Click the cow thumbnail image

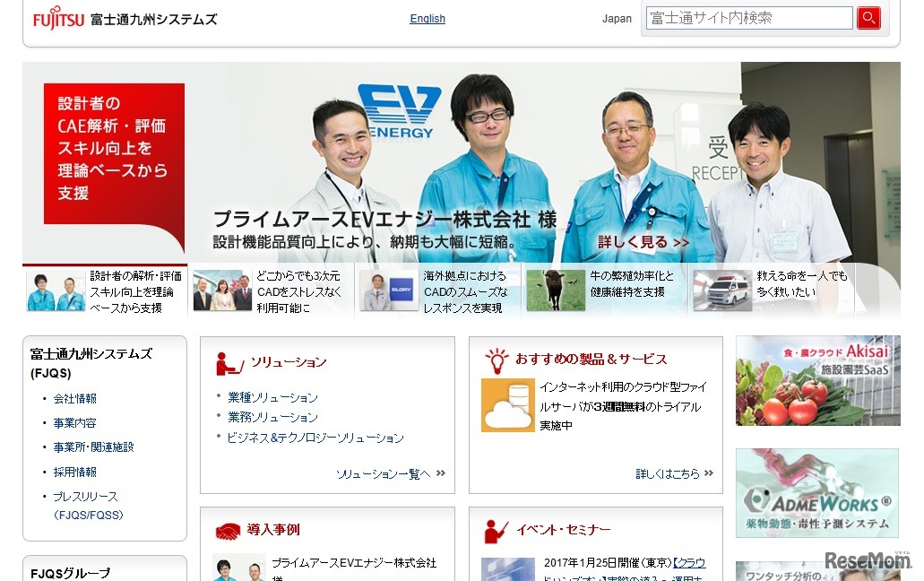(556, 290)
